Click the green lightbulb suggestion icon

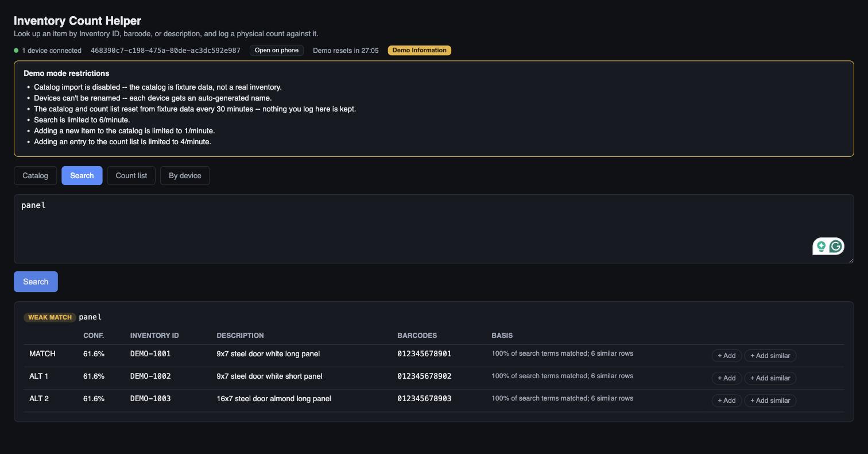click(821, 247)
